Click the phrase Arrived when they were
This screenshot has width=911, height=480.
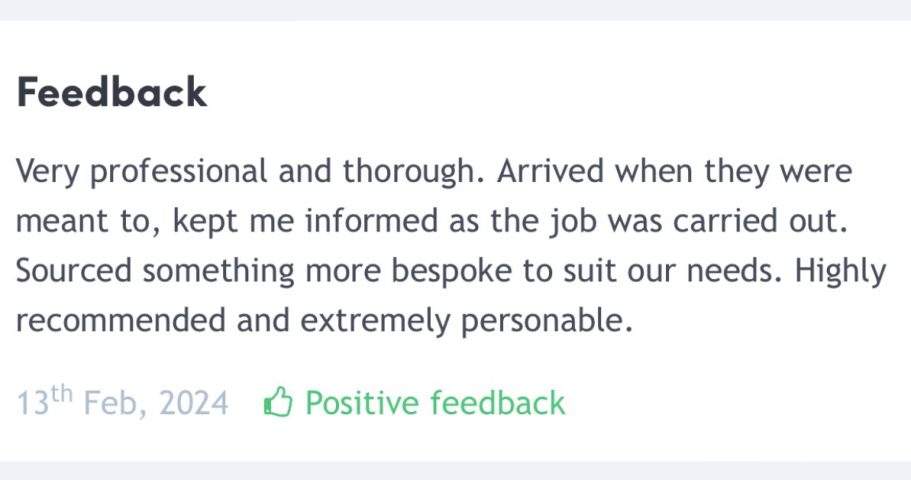coord(674,171)
